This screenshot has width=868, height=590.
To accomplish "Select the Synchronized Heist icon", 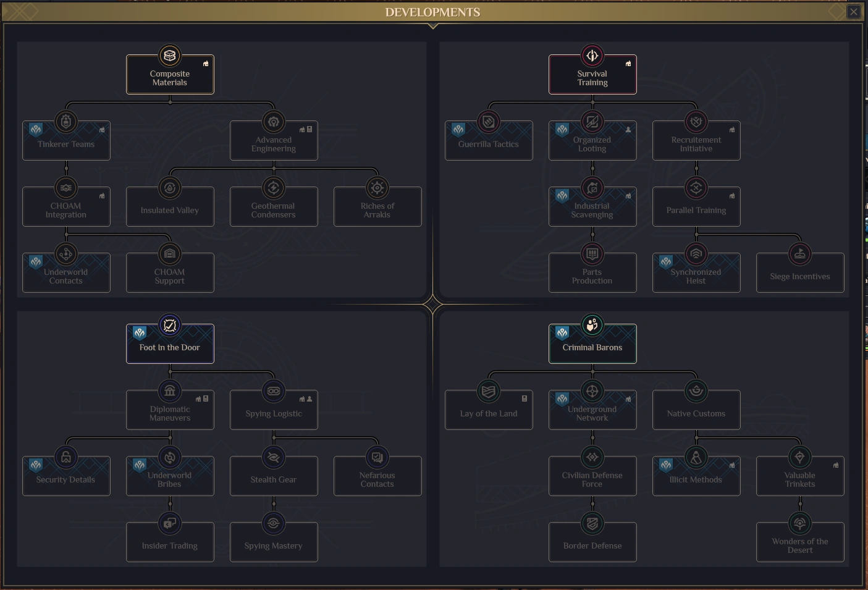I will [696, 254].
